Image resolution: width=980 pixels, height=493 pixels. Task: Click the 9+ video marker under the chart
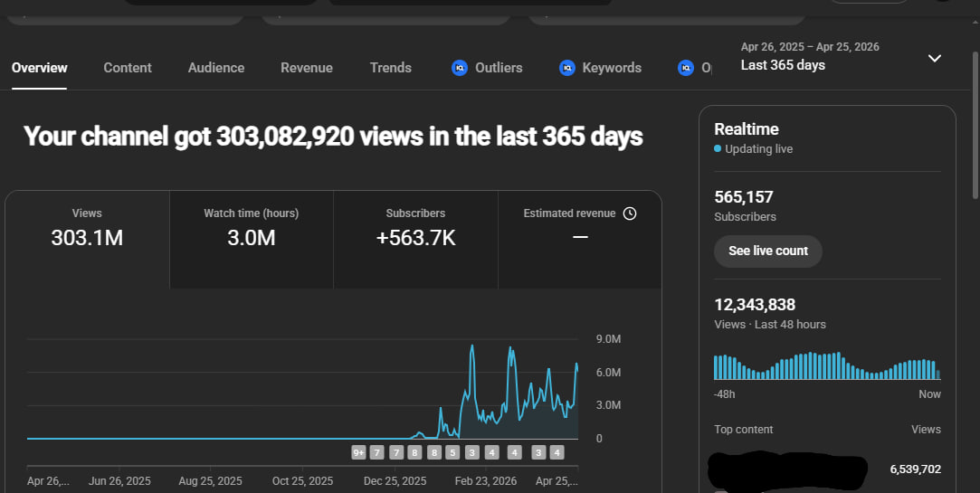point(358,452)
